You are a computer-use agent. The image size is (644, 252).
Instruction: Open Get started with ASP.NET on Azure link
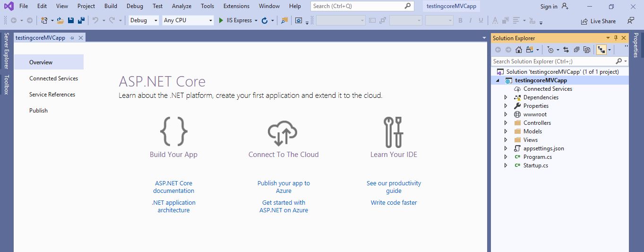tap(283, 207)
